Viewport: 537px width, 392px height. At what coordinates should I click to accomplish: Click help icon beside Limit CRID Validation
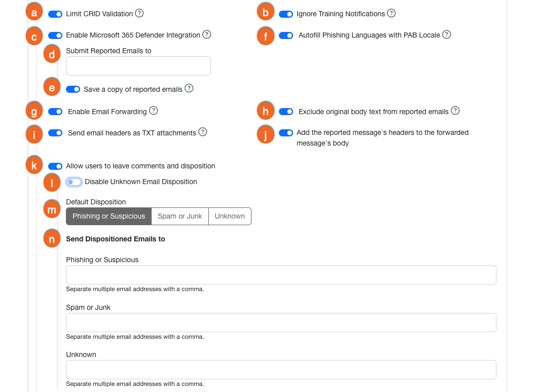click(x=139, y=13)
